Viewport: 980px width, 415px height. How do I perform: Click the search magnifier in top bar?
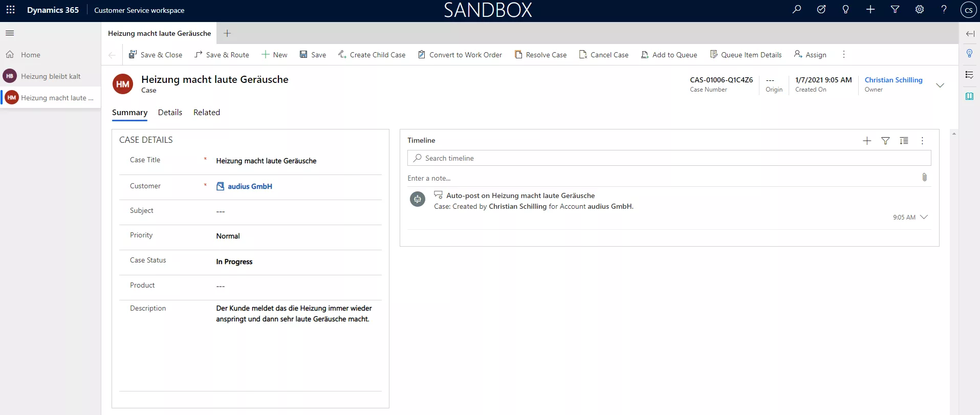tap(796, 9)
